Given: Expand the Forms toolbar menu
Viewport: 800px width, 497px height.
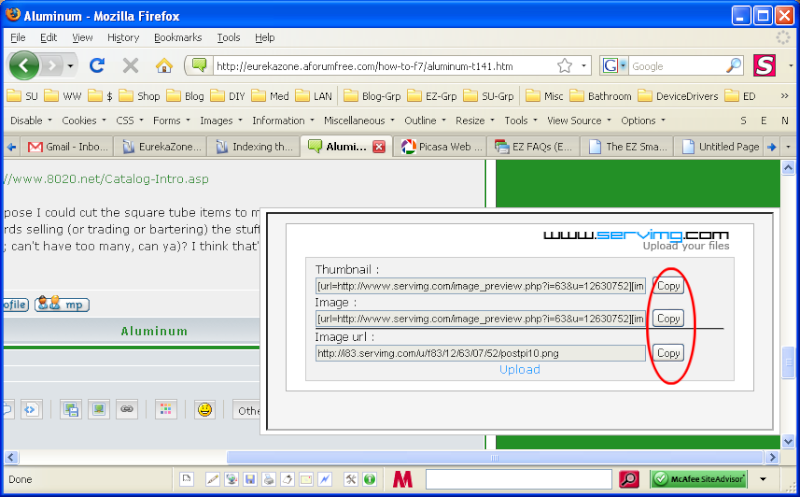Looking at the screenshot, I should [x=171, y=120].
